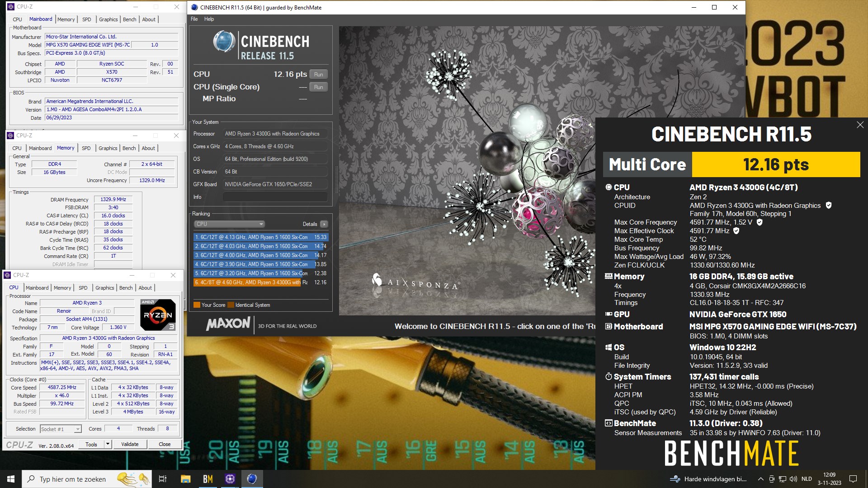This screenshot has width=868, height=488.
Task: Open network icon in system tray
Action: coord(783,479)
